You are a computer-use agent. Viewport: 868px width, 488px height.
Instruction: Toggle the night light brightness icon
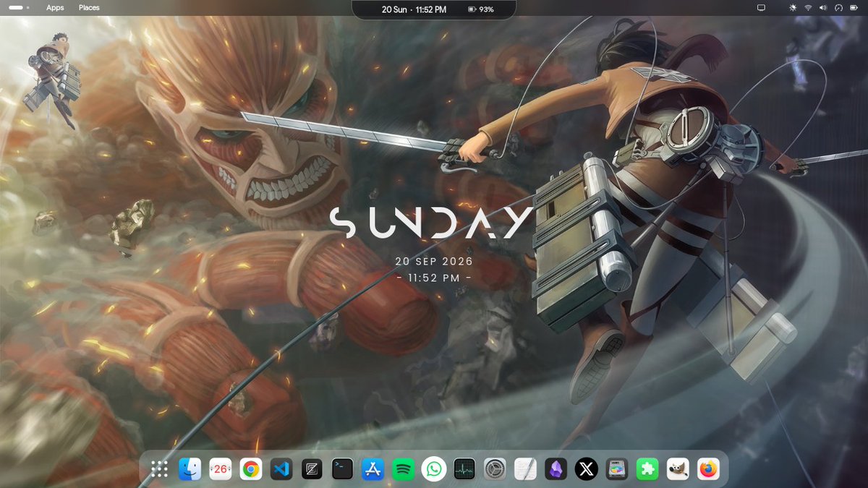[x=793, y=8]
